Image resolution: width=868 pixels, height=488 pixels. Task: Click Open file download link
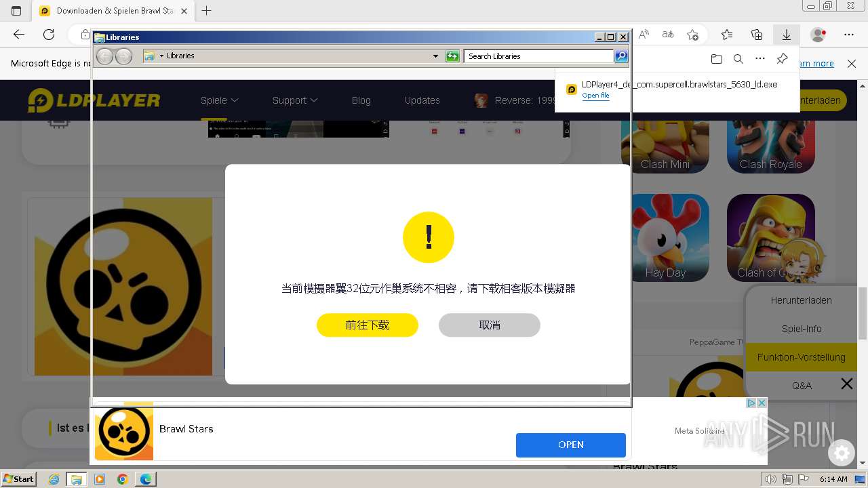click(x=595, y=96)
